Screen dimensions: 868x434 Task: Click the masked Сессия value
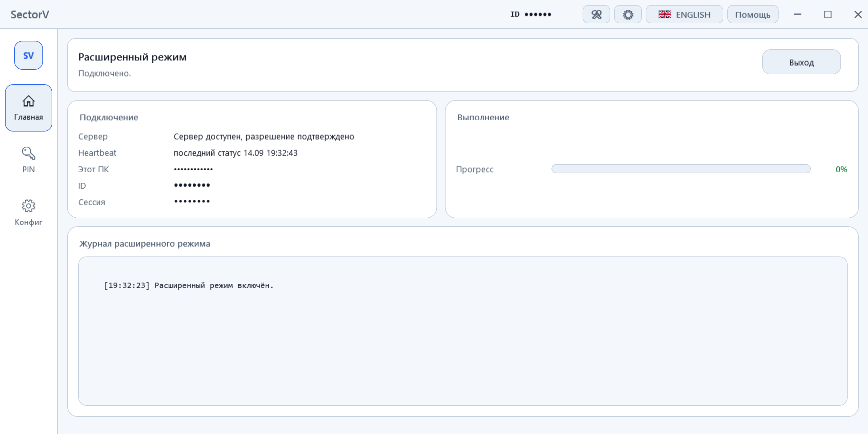(192, 201)
